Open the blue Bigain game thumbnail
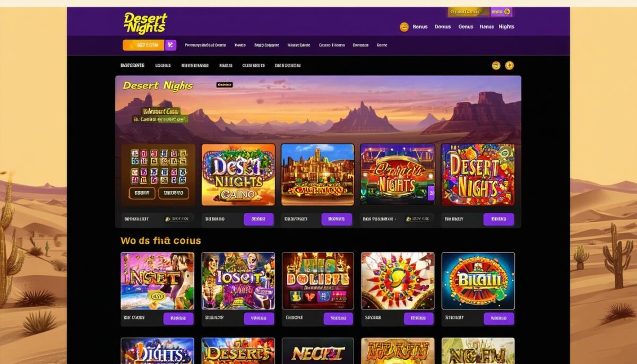Screen dimensions: 637x364 click(478, 281)
